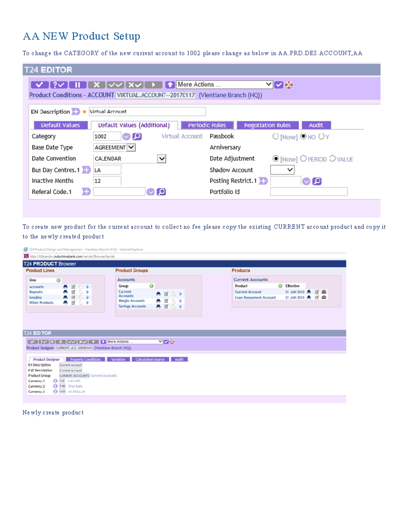Open the lifebuoy help icon in Product Conditions toolbar
Screen dimensions: 411x532
[289, 85]
